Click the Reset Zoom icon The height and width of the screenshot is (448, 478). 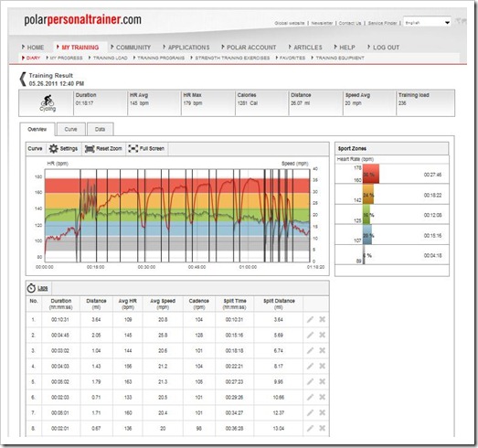point(90,149)
